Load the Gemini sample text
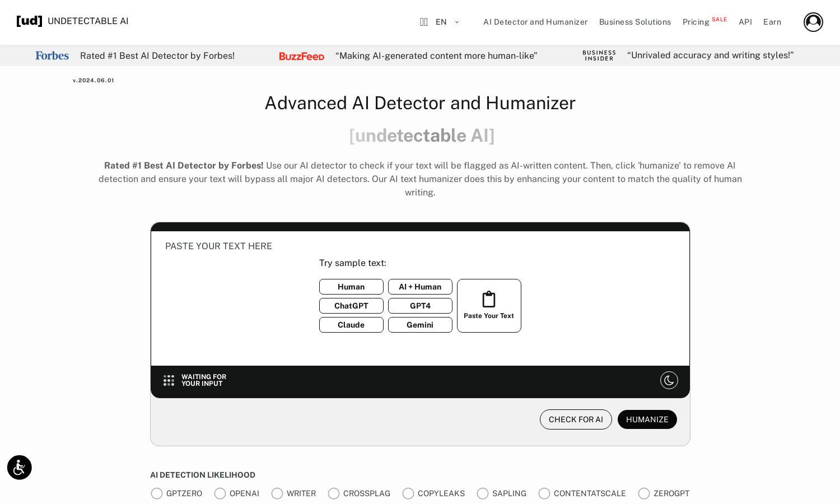The width and height of the screenshot is (840, 504). [420, 325]
